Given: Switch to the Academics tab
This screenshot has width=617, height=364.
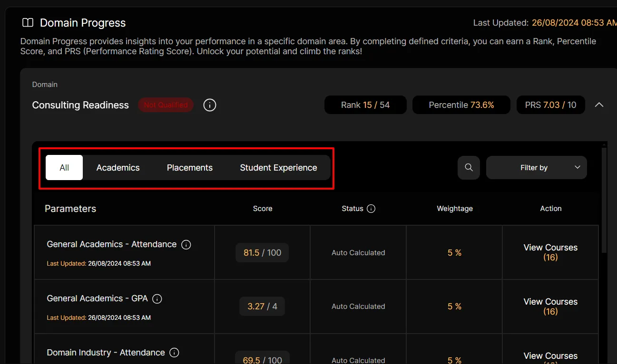Looking at the screenshot, I should (118, 168).
